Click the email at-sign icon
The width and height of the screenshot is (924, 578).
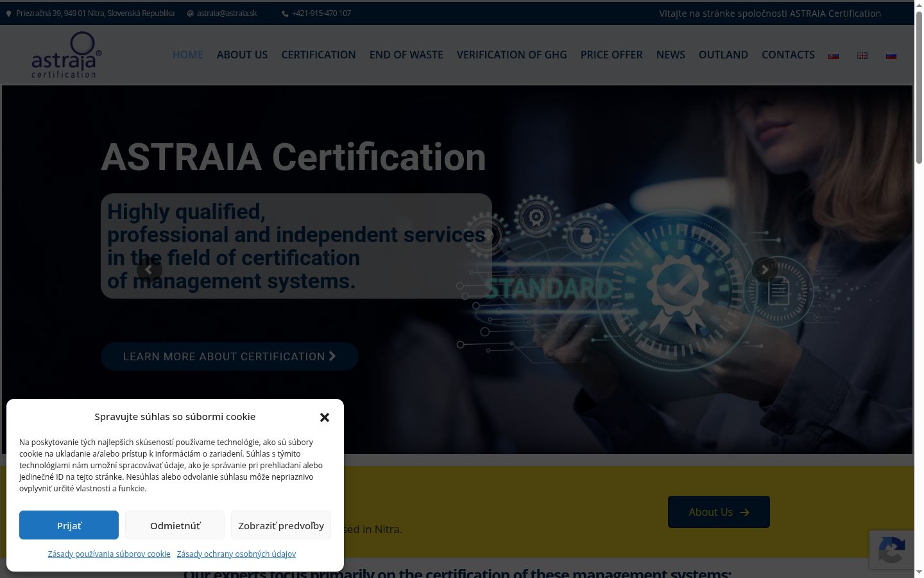pos(190,13)
